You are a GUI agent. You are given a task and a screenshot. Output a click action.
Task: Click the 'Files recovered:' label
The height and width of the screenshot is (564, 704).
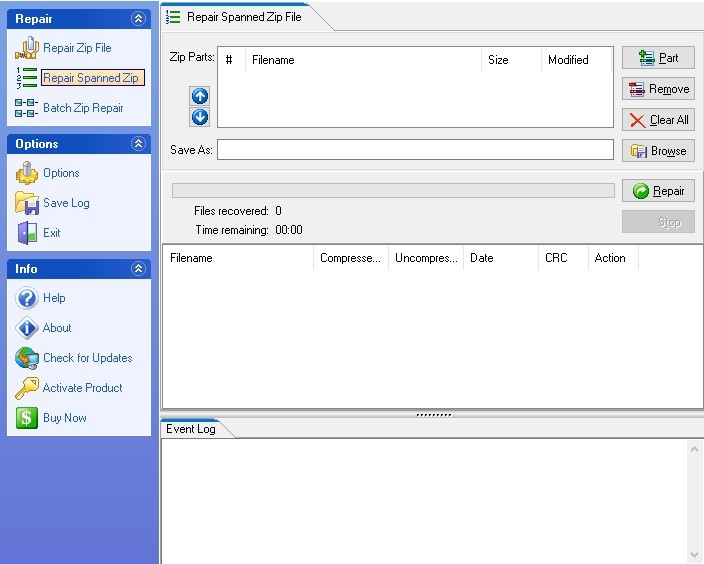(x=231, y=211)
